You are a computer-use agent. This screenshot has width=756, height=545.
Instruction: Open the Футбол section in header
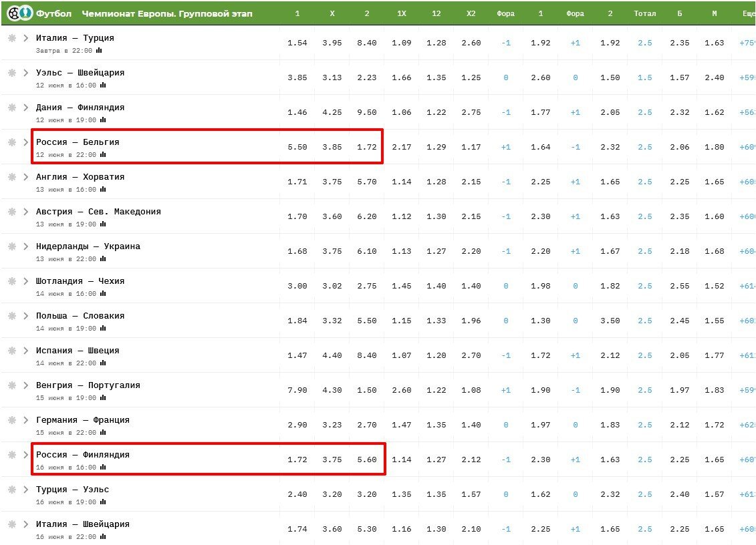coord(53,13)
